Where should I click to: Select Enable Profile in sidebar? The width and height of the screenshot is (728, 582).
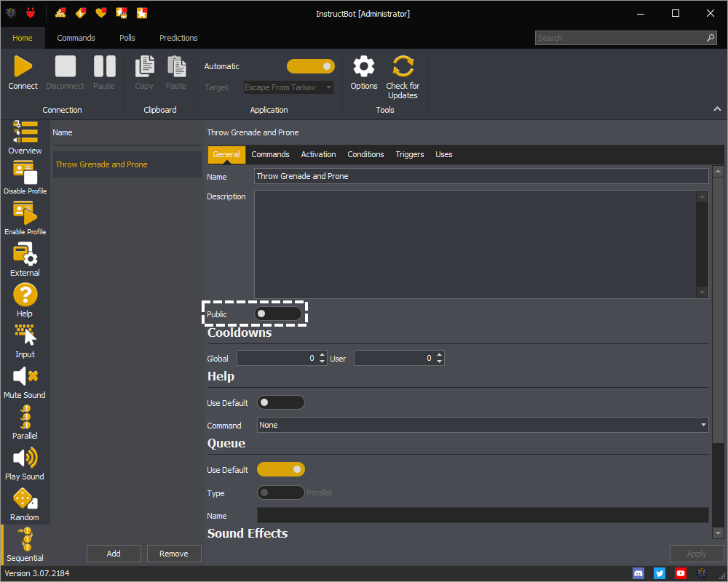tap(25, 218)
